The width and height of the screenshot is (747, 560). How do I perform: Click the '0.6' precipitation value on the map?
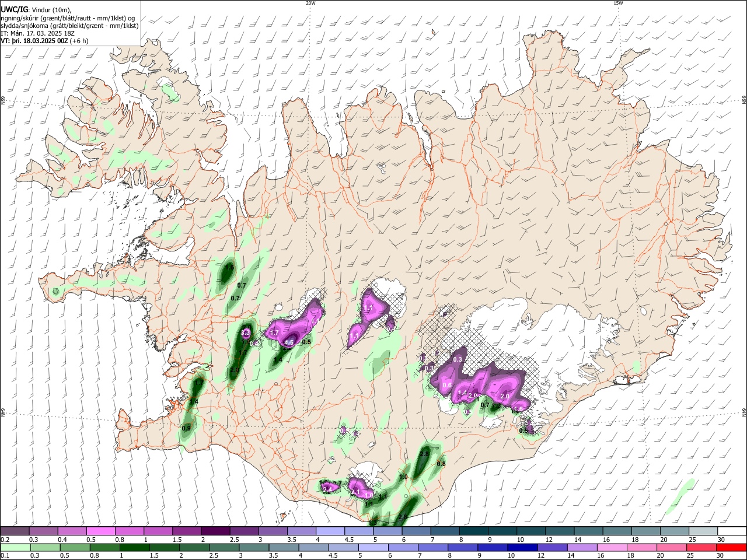[x=448, y=385]
